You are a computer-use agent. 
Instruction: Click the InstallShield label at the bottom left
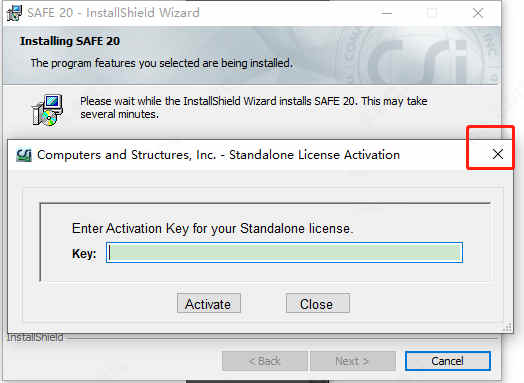point(35,338)
